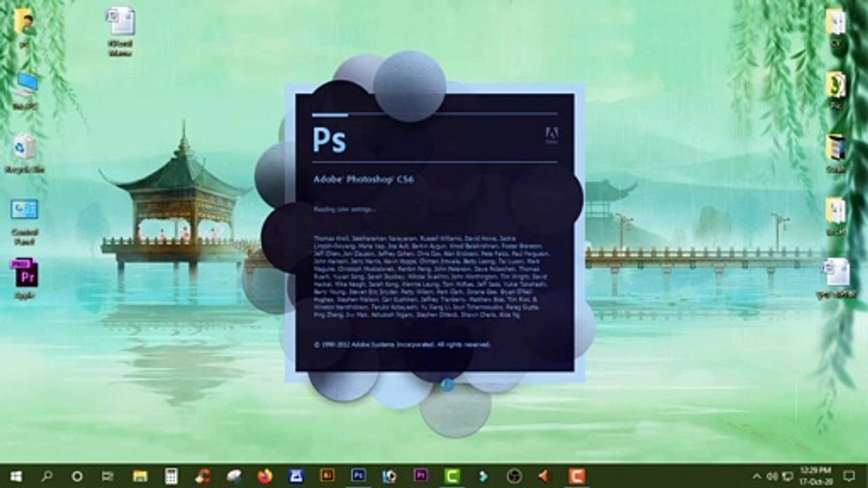
Task: Open OBS Studio from taskbar
Action: [x=515, y=476]
